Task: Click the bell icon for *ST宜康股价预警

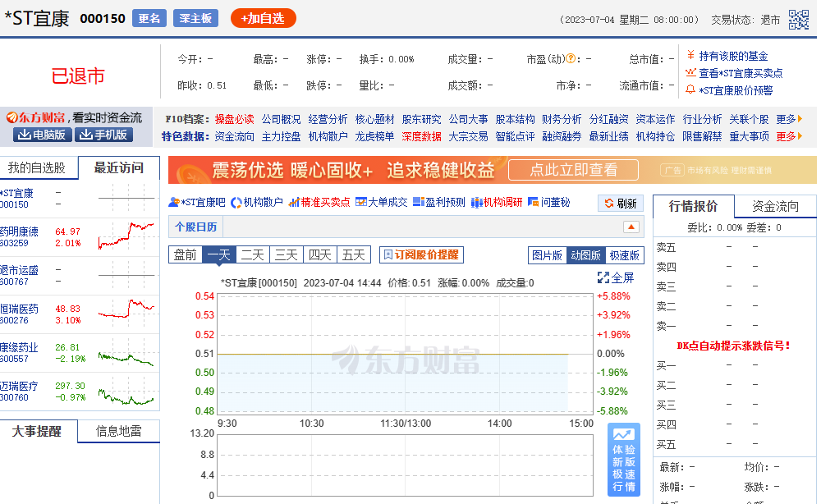Action: 690,90
